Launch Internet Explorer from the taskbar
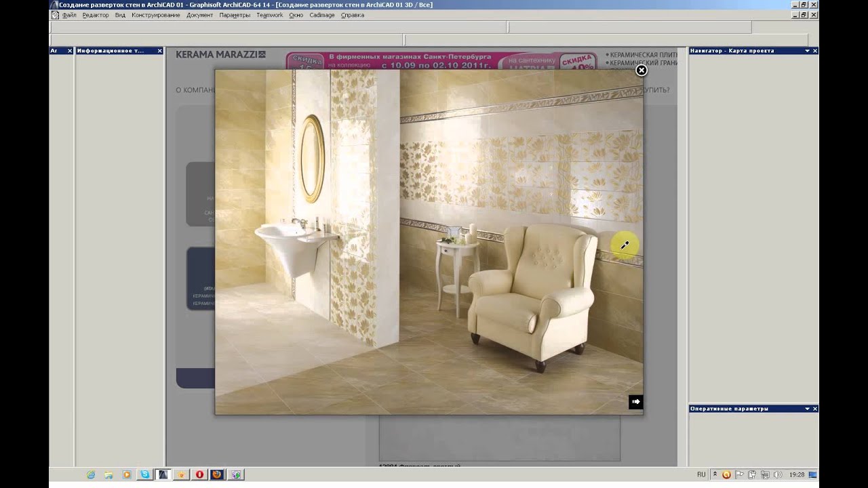This screenshot has height=488, width=868. [91, 474]
